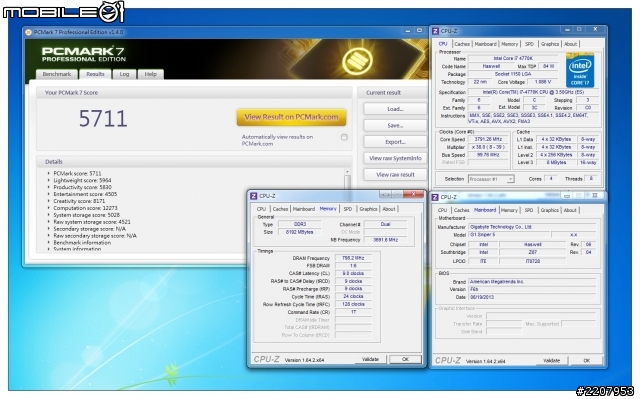Click View Result on PCMark.com button
Image resolution: width=640 pixels, height=399 pixels.
pos(291,117)
